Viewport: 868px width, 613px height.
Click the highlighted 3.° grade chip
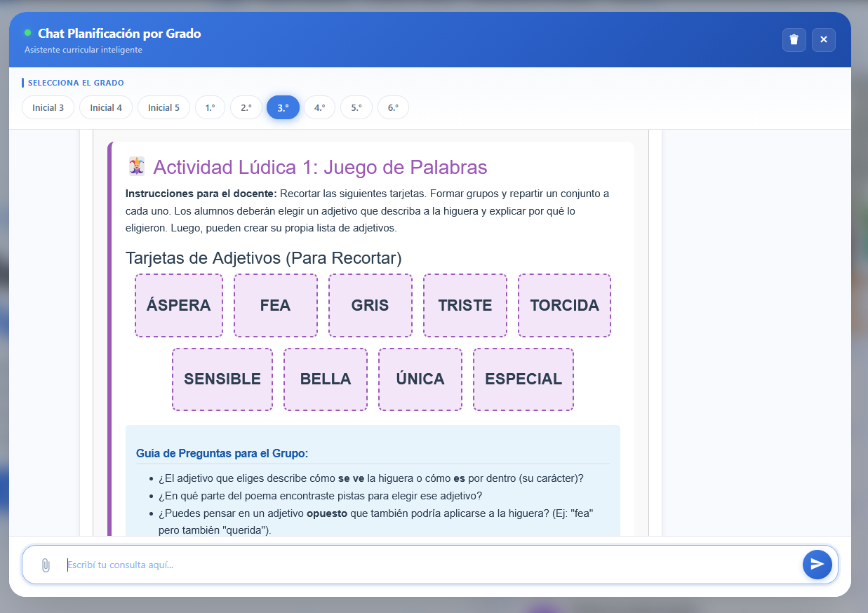pyautogui.click(x=283, y=107)
